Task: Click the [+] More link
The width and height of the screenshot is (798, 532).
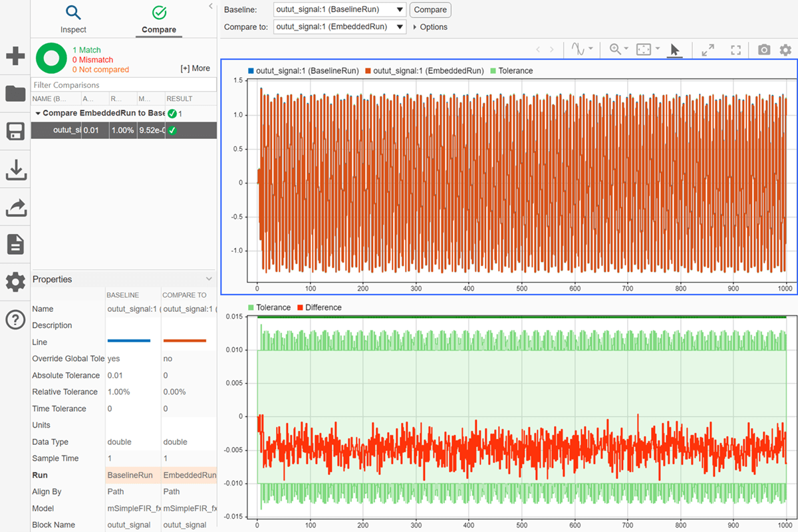Action: click(x=195, y=68)
